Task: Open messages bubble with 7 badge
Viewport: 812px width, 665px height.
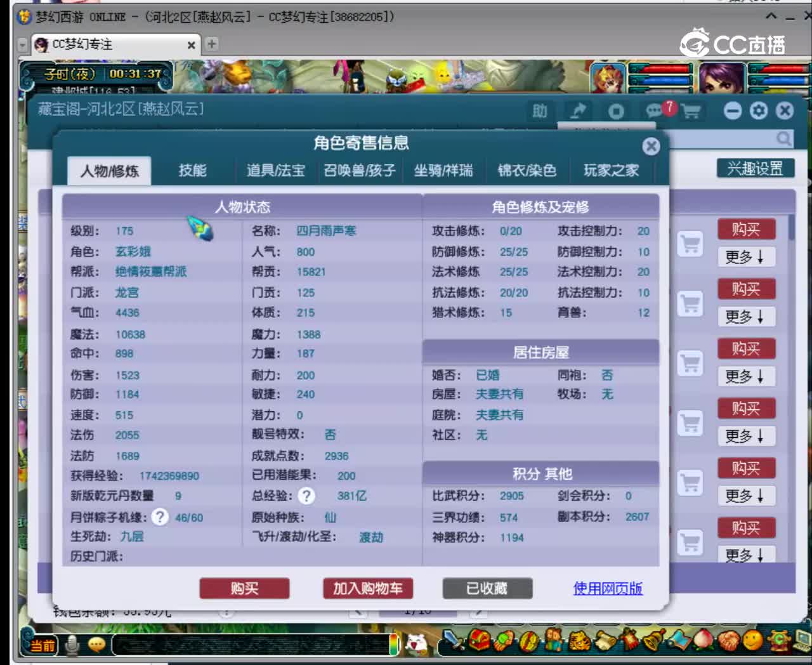Action: pyautogui.click(x=655, y=111)
